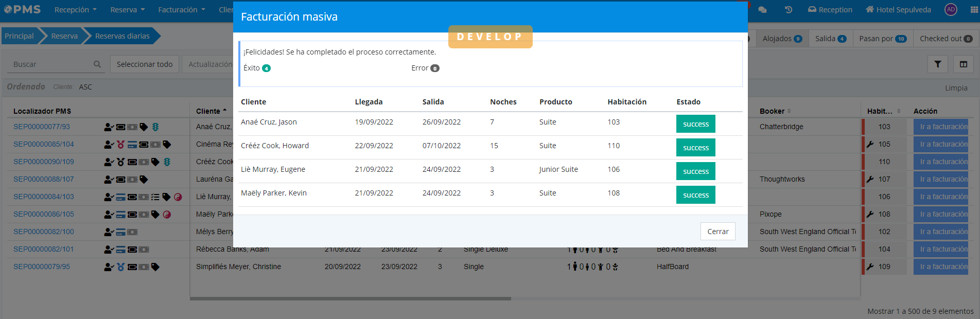This screenshot has width=980, height=319.
Task: Open the Reserva dropdown menu
Action: (127, 10)
